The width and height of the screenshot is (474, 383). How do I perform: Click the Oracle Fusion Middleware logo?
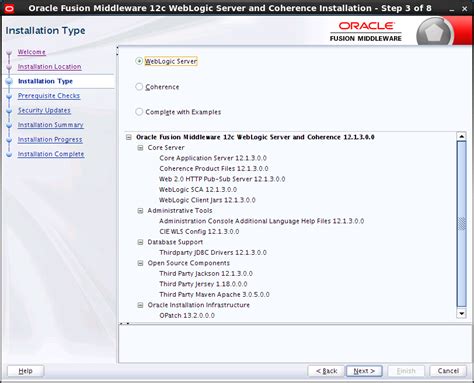[366, 32]
